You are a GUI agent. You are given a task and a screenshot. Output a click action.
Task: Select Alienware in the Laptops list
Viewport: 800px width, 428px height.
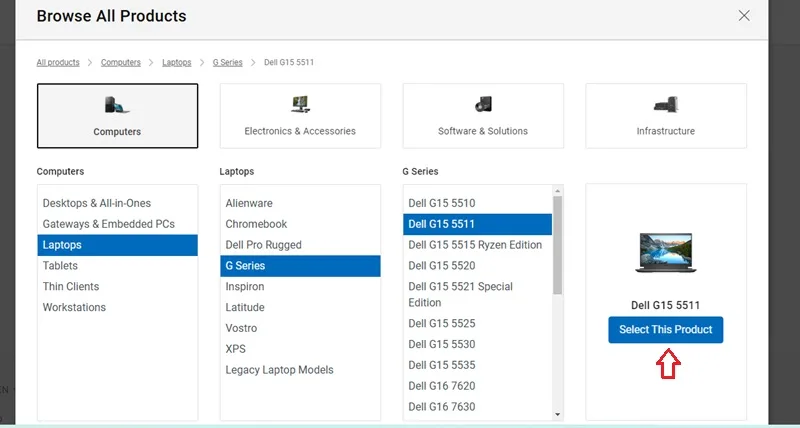(x=300, y=203)
